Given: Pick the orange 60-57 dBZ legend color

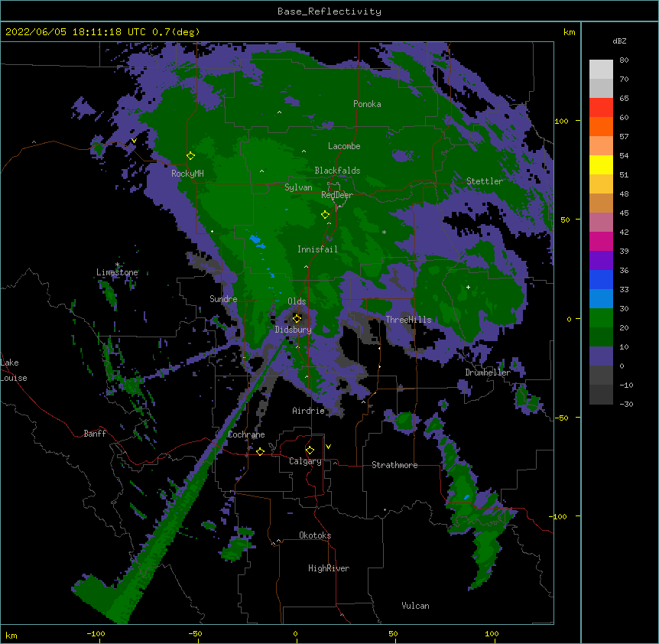Looking at the screenshot, I should point(601,126).
